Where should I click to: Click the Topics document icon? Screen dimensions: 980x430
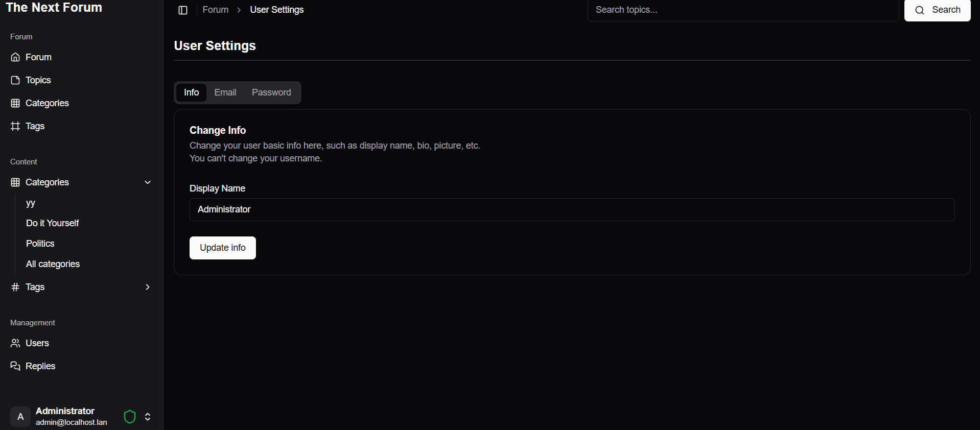15,80
